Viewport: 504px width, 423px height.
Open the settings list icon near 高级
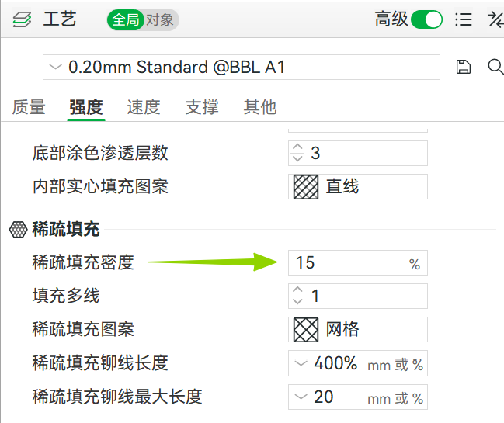click(464, 19)
